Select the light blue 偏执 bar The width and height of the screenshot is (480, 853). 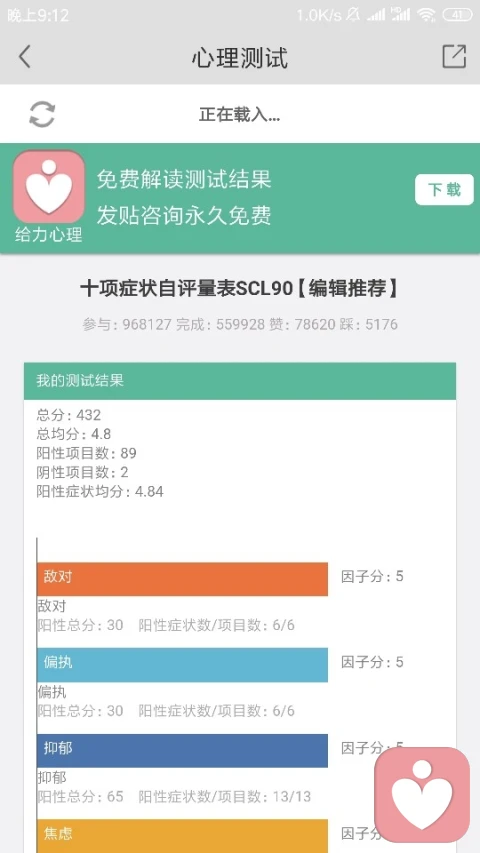coord(182,665)
